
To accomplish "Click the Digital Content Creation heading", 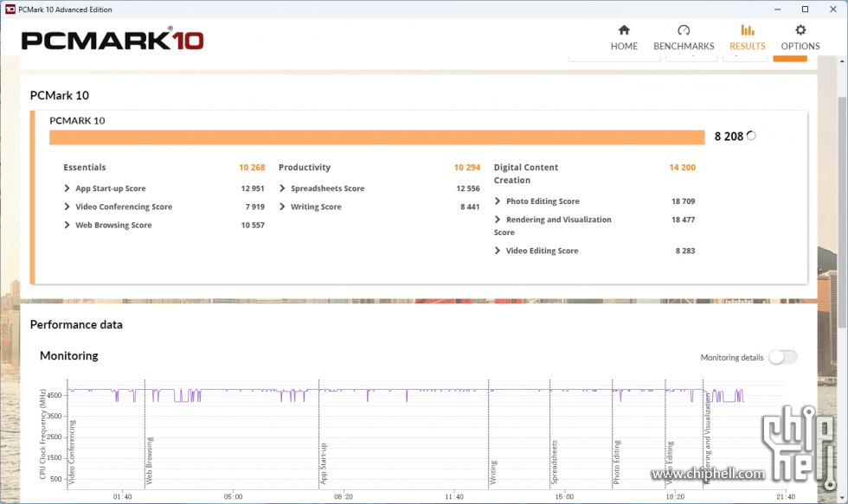I will pos(526,174).
